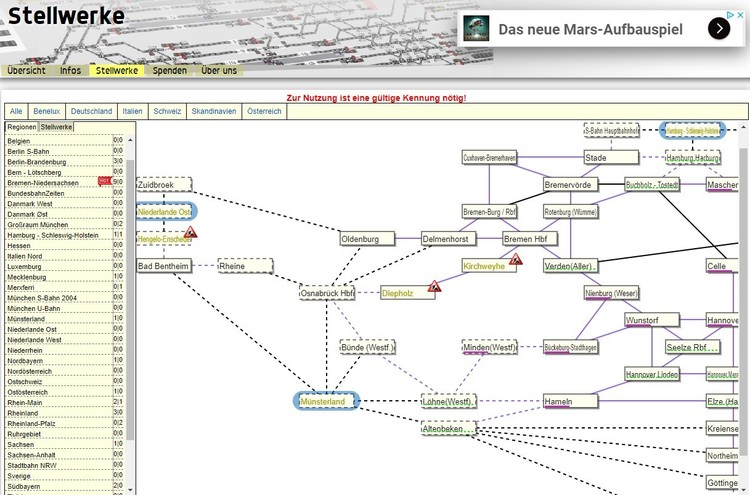Click the construction warning icon beside Kirchweyhe
The height and width of the screenshot is (495, 750).
point(515,259)
